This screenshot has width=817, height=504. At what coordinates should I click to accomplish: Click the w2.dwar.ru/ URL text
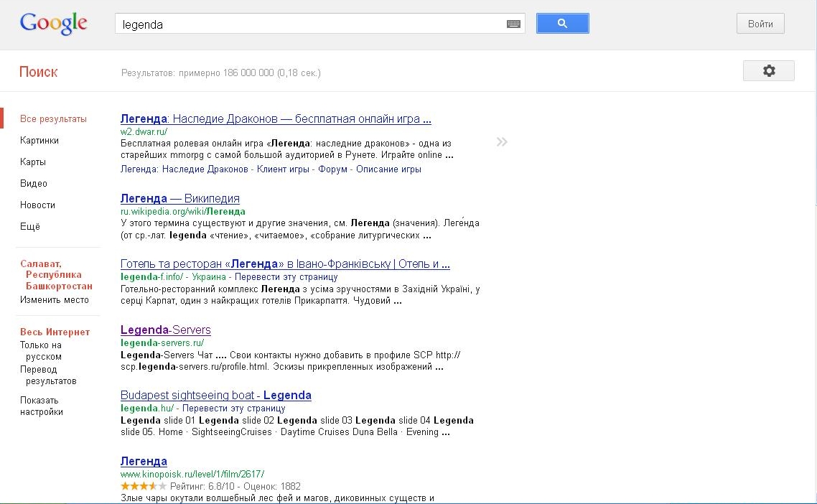[144, 132]
